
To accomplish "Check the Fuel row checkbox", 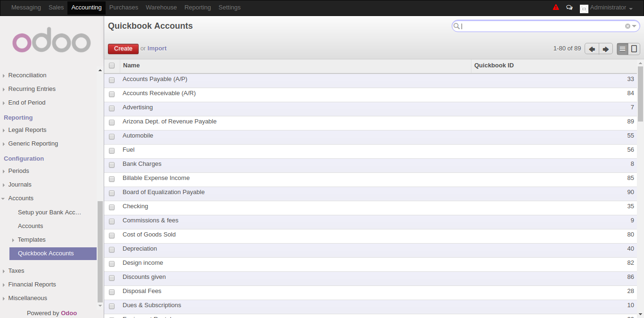I will tap(112, 151).
